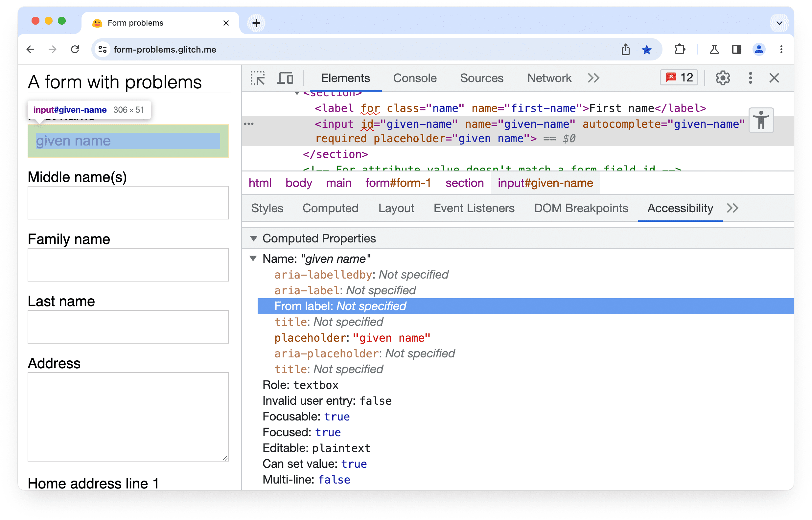Screen dimensions: 812x520
Task: Expand the Name computed property
Action: click(x=256, y=259)
